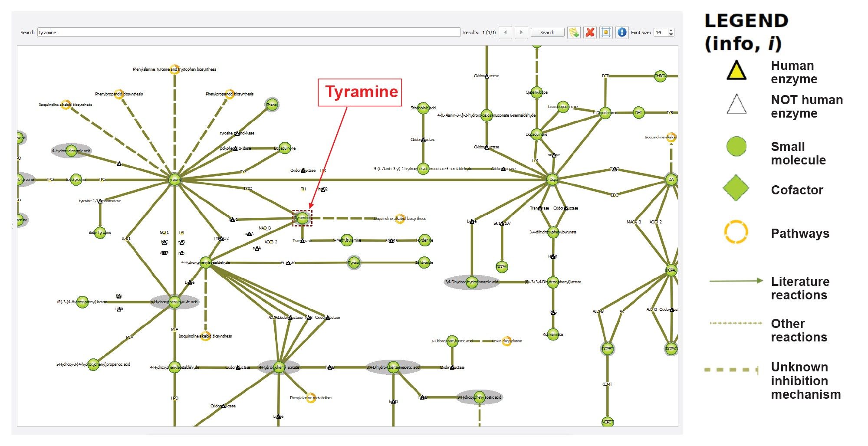868x446 pixels.
Task: Click the IL4I1 enzyme label
Action: 126,239
